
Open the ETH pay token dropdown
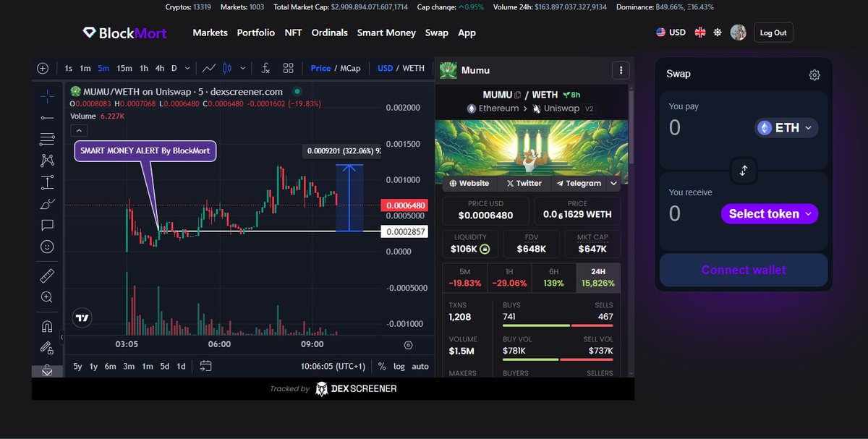787,128
